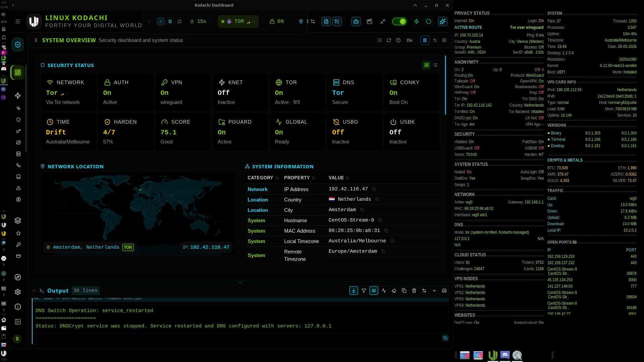Image resolution: width=644 pixels, height=362 pixels.
Task: Open the layers section in the left sidebar
Action: (18, 221)
